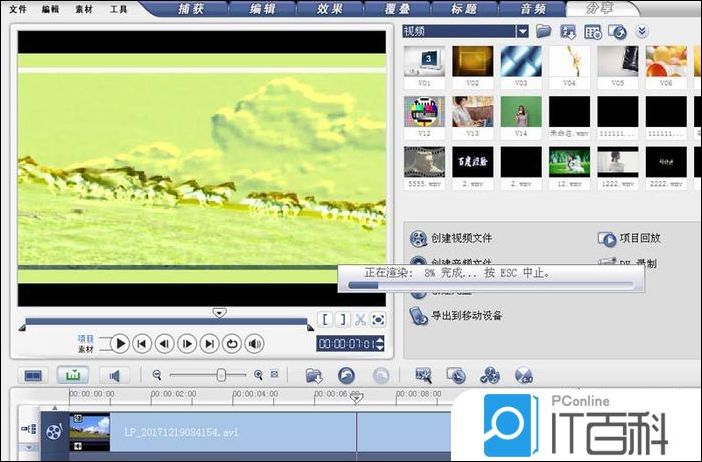Screen dimensions: 702x462
Task: Select the 5555.wmv thumbnail
Action: [424, 162]
